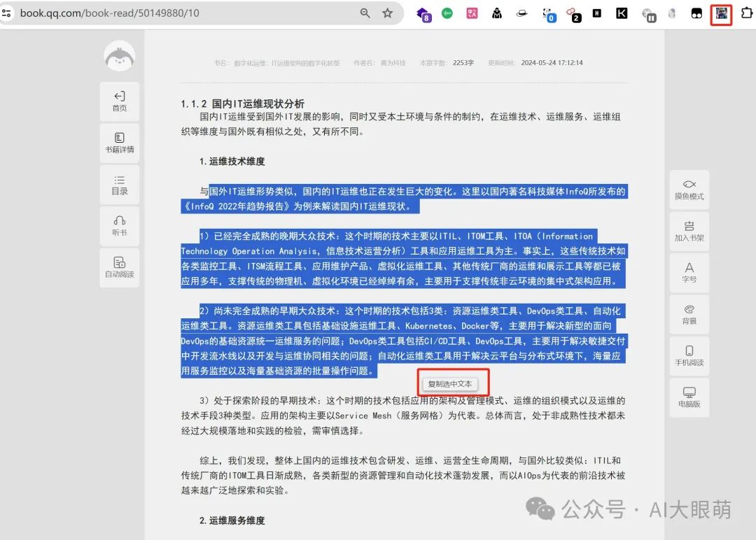
Task: Open the black H extension icon
Action: point(597,13)
